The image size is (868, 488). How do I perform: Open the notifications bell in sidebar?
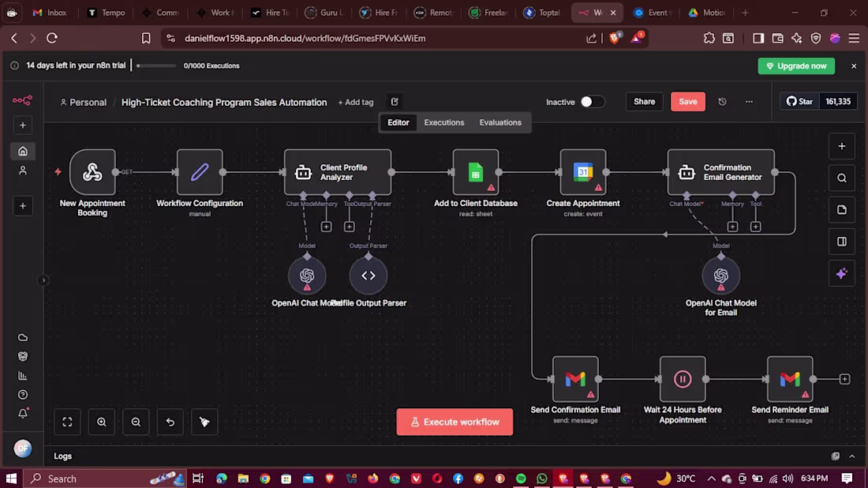click(x=23, y=414)
